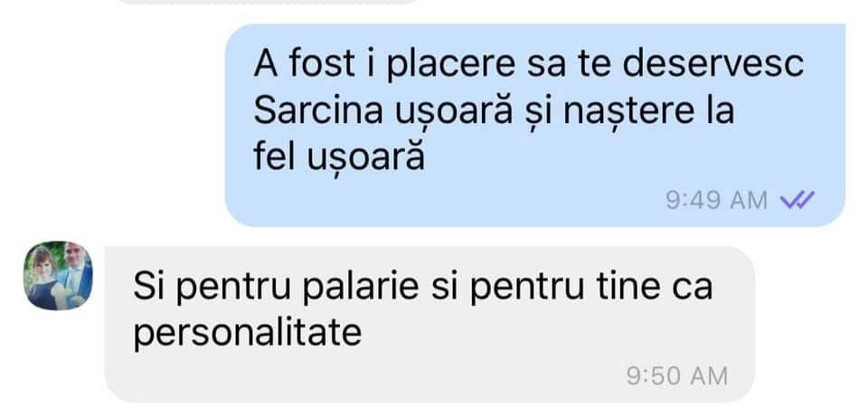The image size is (868, 418).
Task: Click the word "personalitate"
Action: pos(248,334)
